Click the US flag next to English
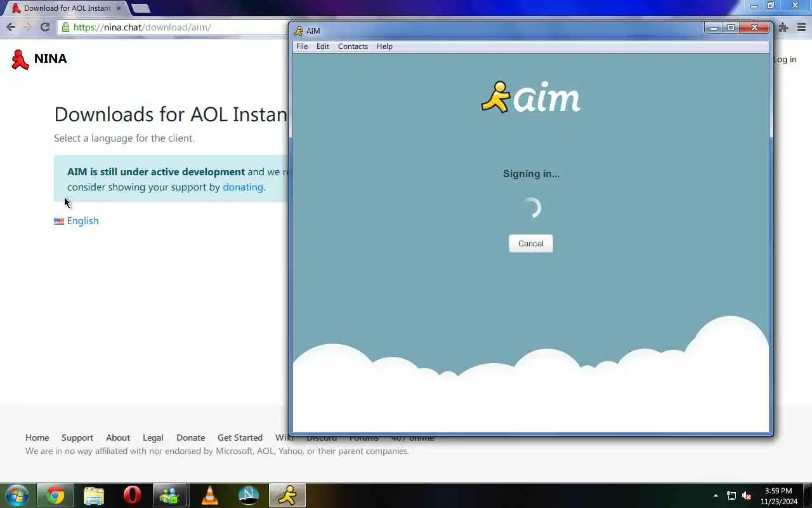This screenshot has width=812, height=508. [59, 221]
